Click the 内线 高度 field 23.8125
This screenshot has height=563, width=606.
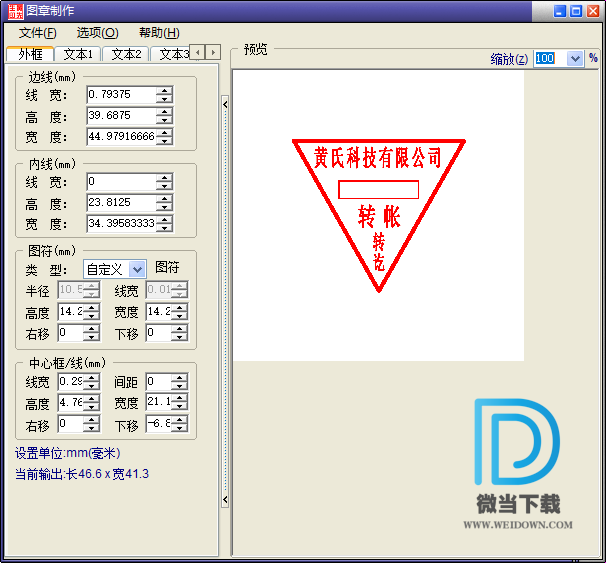121,202
